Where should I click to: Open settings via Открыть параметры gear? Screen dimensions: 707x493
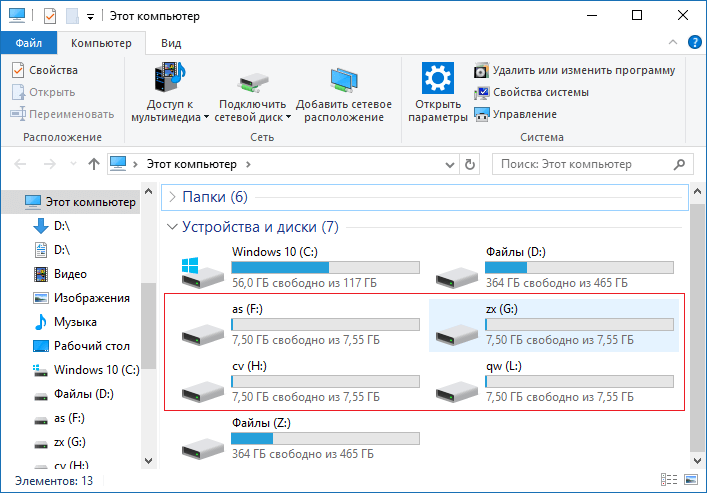click(x=438, y=92)
